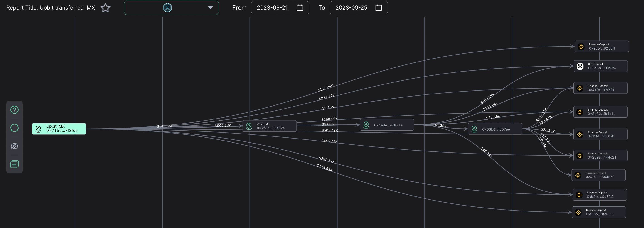
Task: Click location icon on 0x4e8e...e4871e node
Action: 366,125
